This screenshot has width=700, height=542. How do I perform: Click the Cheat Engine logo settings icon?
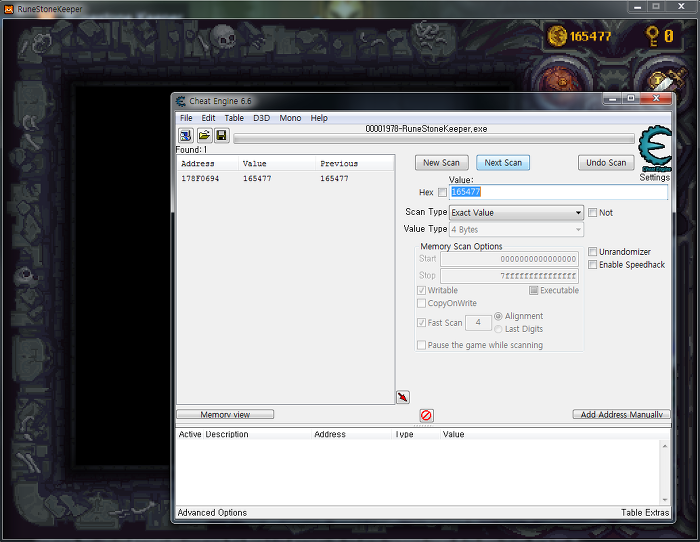pyautogui.click(x=655, y=148)
